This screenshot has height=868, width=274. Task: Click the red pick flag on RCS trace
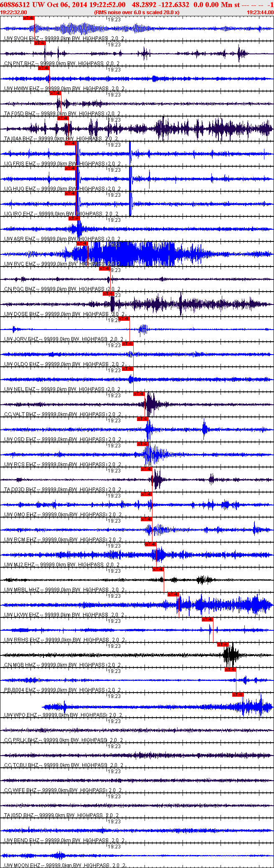pos(143,444)
